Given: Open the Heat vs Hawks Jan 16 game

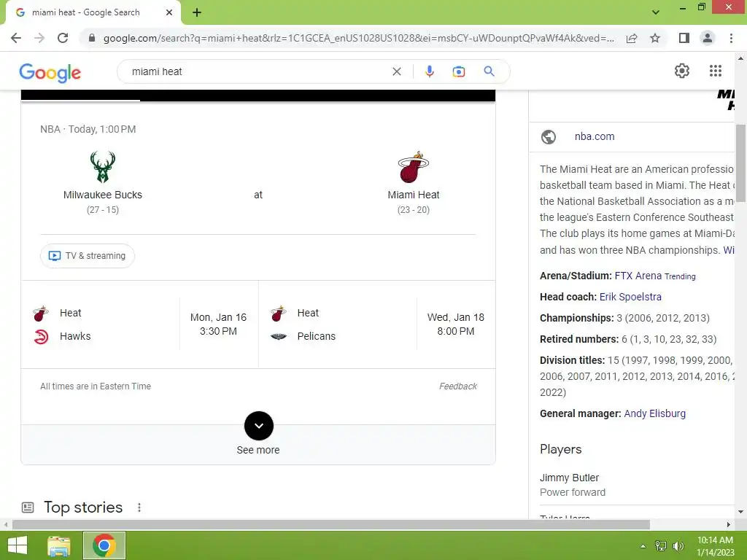Looking at the screenshot, I should (139, 324).
